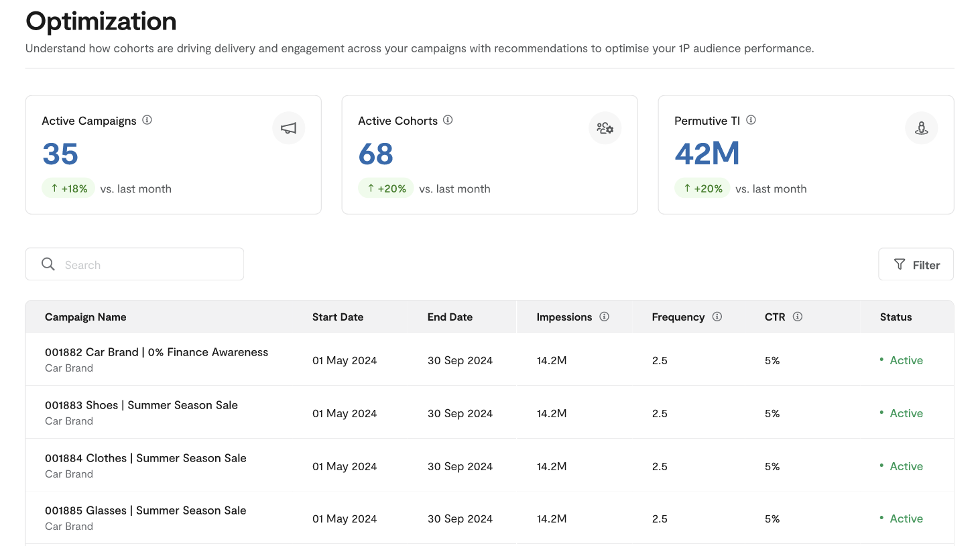
Task: Click the Start Date column header
Action: point(338,317)
